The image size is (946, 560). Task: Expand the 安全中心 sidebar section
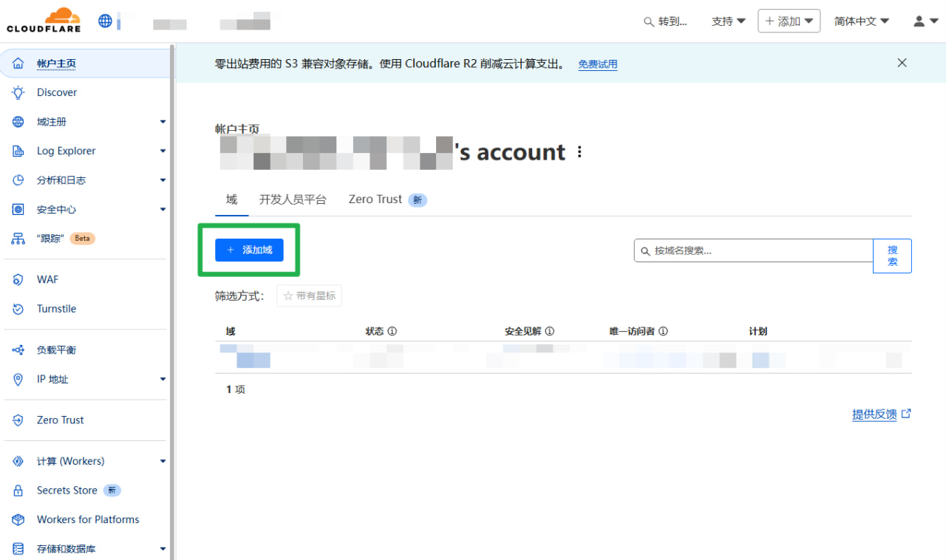[x=163, y=210]
